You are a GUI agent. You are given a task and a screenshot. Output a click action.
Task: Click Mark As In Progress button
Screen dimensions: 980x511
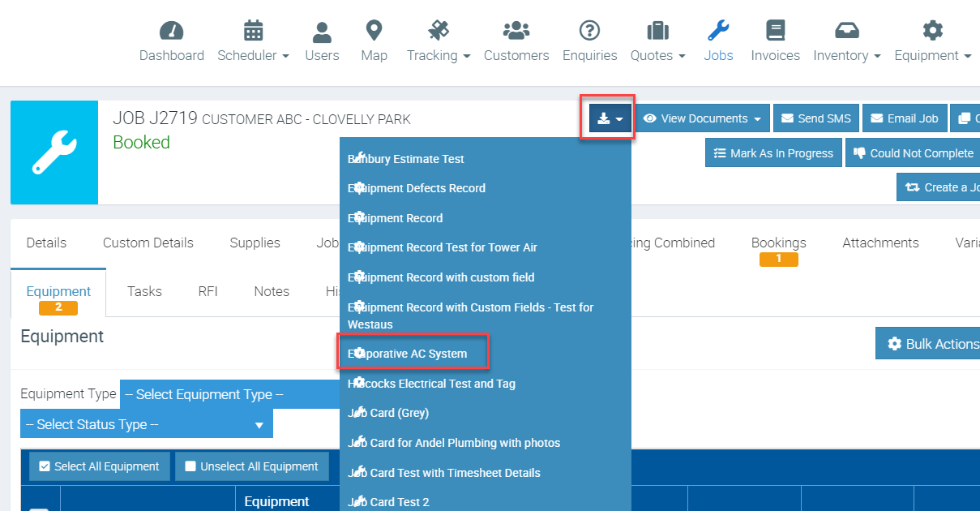772,153
